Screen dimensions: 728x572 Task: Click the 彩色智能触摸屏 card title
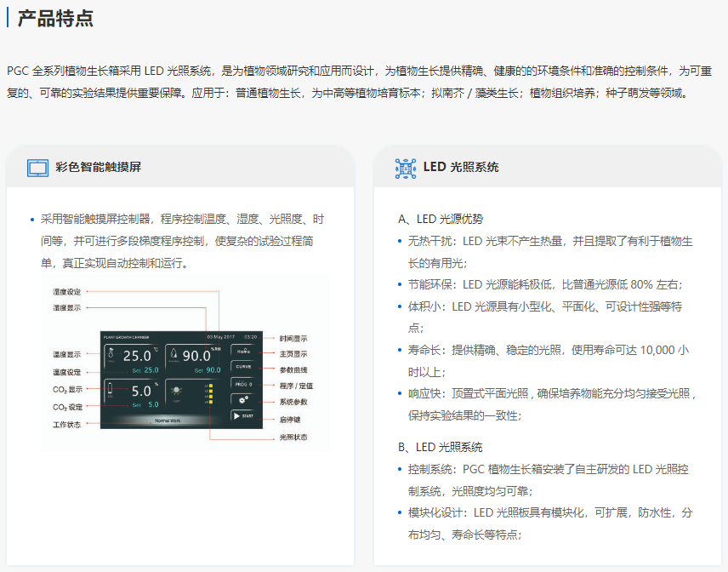tap(98, 168)
